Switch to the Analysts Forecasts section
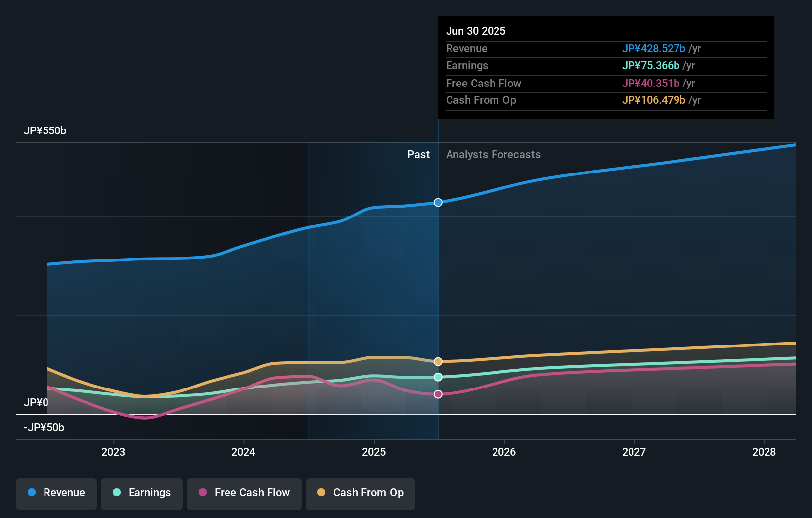Viewport: 812px width, 518px height. click(x=493, y=154)
